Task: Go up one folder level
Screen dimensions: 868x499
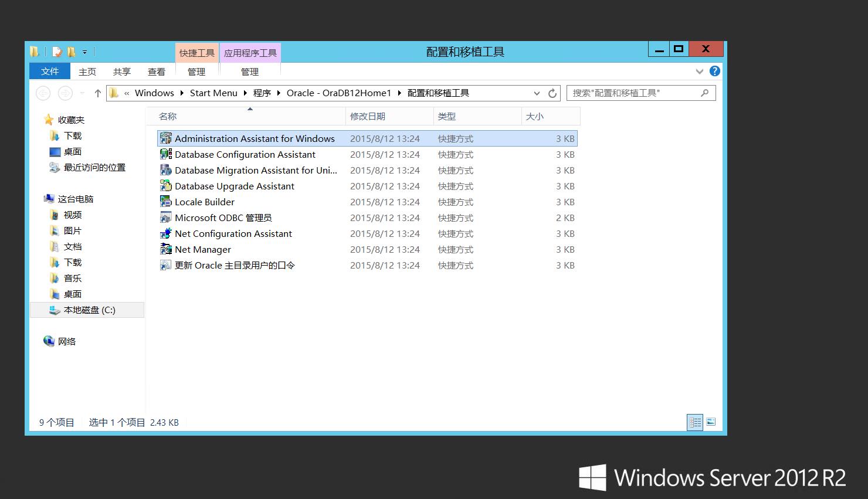Action: (x=97, y=93)
